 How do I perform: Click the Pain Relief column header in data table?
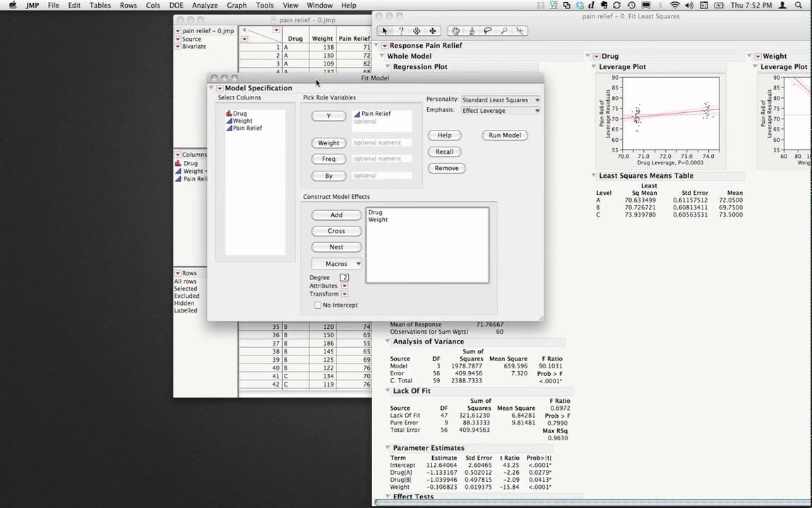[x=354, y=39]
